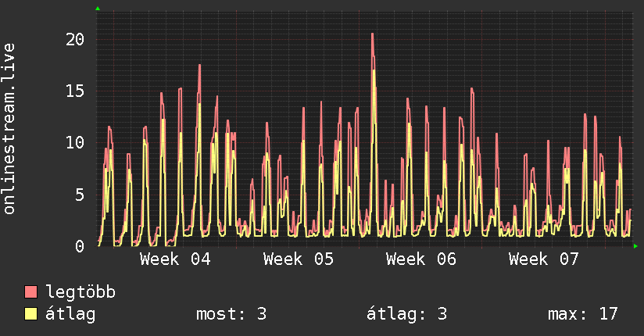Click the Week 06 x-axis label
The image size is (644, 336).
[421, 259]
